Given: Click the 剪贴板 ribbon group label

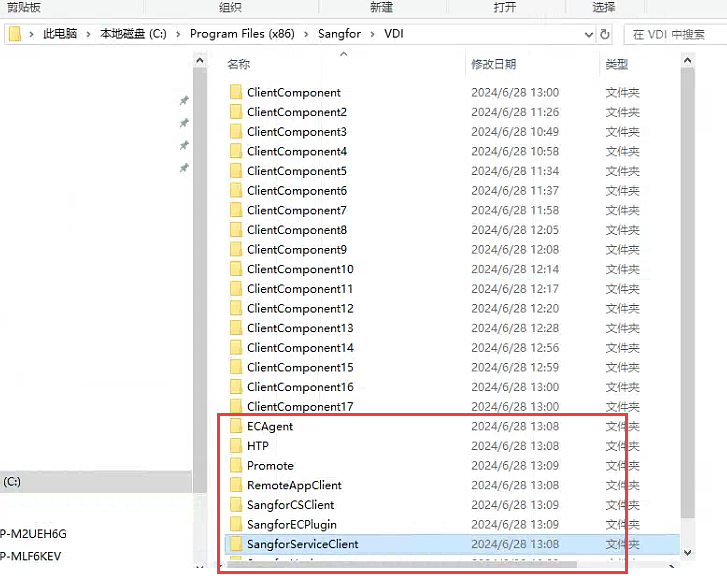Looking at the screenshot, I should click(24, 7).
